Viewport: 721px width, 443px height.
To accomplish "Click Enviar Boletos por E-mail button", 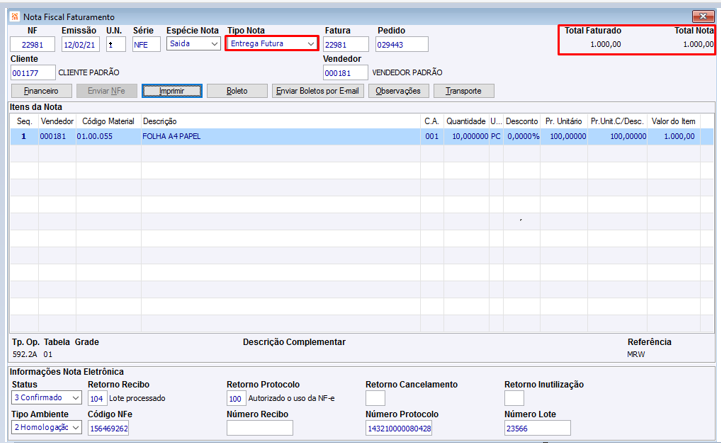I will [318, 91].
